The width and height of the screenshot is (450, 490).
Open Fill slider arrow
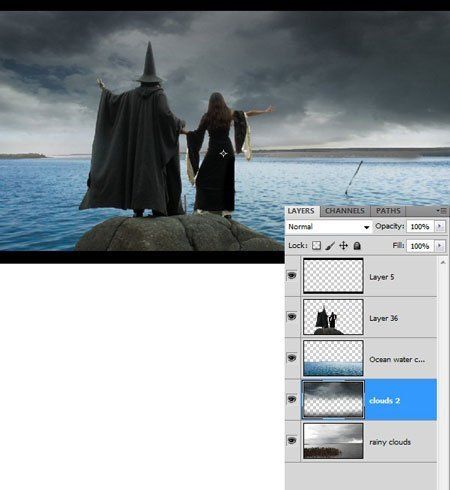pos(440,246)
